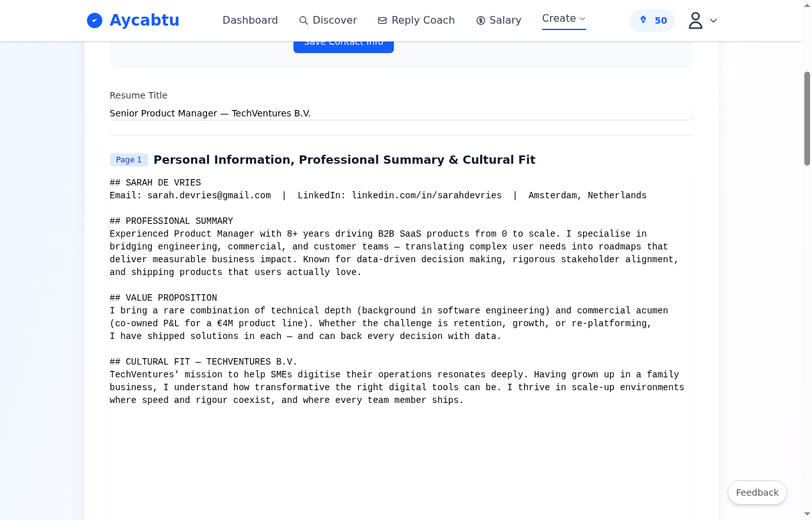812x520 pixels.
Task: Open the user profile avatar icon
Action: coord(696,20)
